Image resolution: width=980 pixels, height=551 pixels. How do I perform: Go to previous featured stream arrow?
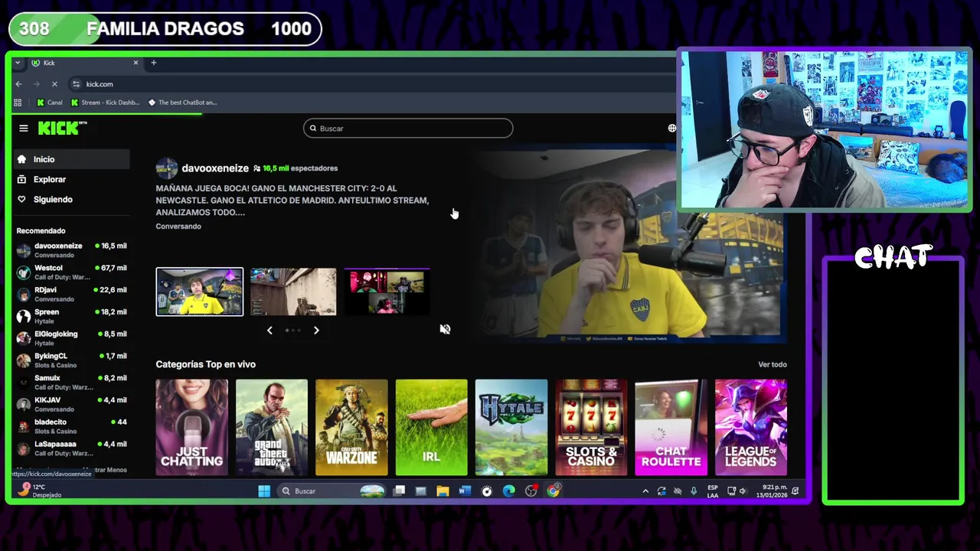pos(269,331)
